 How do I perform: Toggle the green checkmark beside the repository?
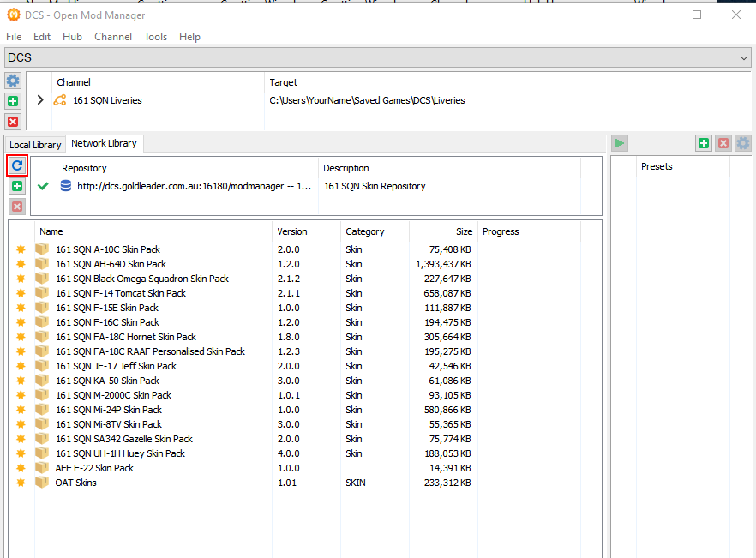pyautogui.click(x=42, y=186)
